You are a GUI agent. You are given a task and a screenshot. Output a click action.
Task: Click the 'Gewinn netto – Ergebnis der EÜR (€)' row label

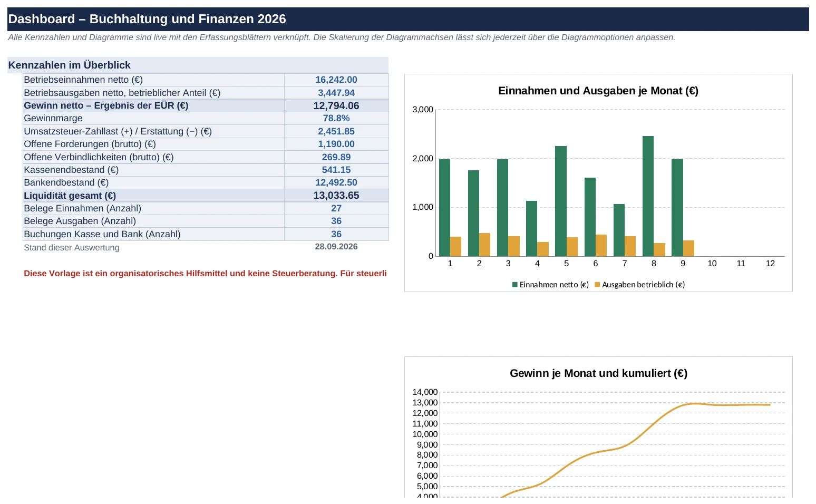point(153,105)
